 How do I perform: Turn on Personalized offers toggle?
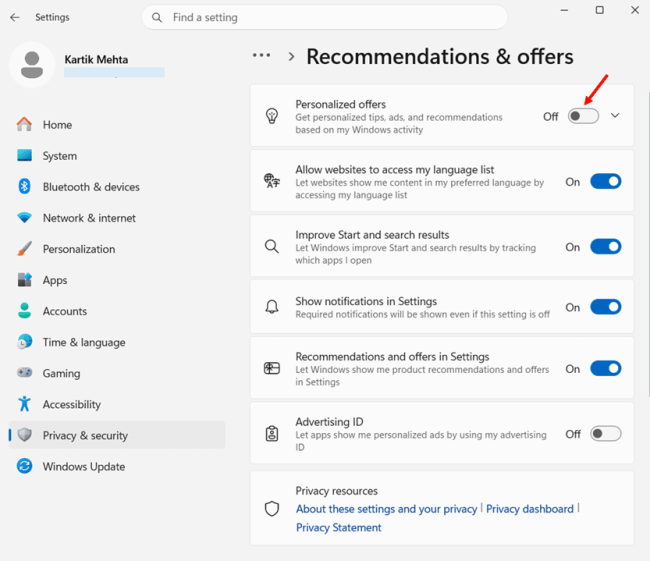(583, 117)
